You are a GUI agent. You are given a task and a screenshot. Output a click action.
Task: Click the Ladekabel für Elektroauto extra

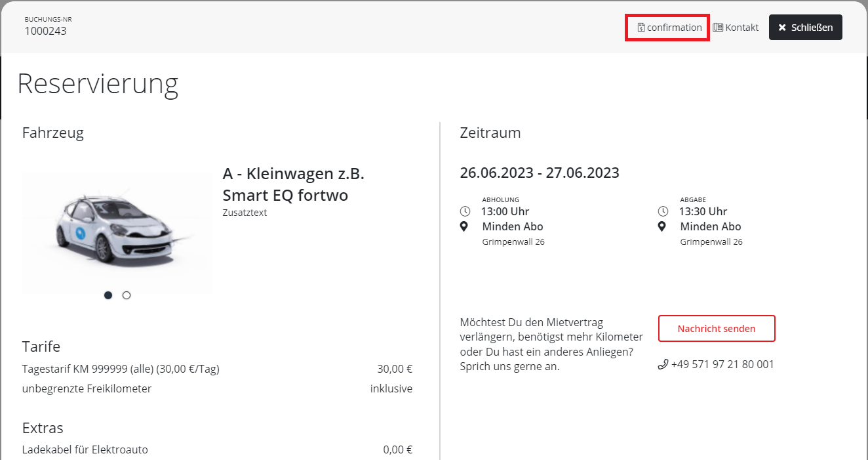click(85, 450)
